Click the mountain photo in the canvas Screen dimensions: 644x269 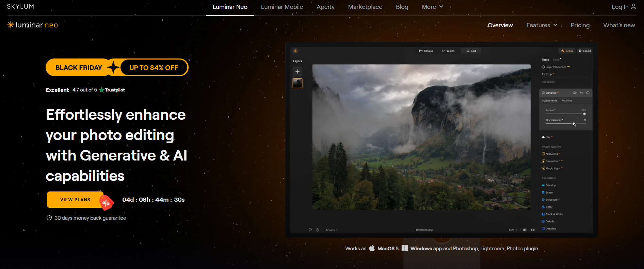[x=421, y=137]
